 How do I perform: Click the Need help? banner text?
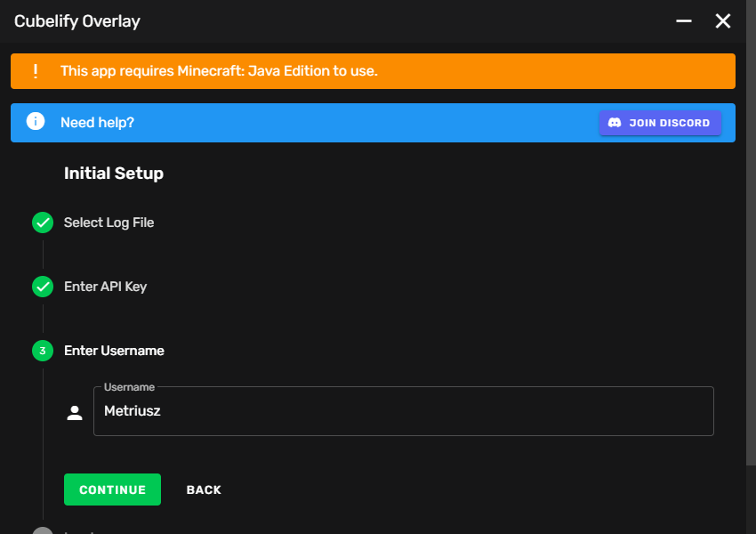(x=97, y=122)
